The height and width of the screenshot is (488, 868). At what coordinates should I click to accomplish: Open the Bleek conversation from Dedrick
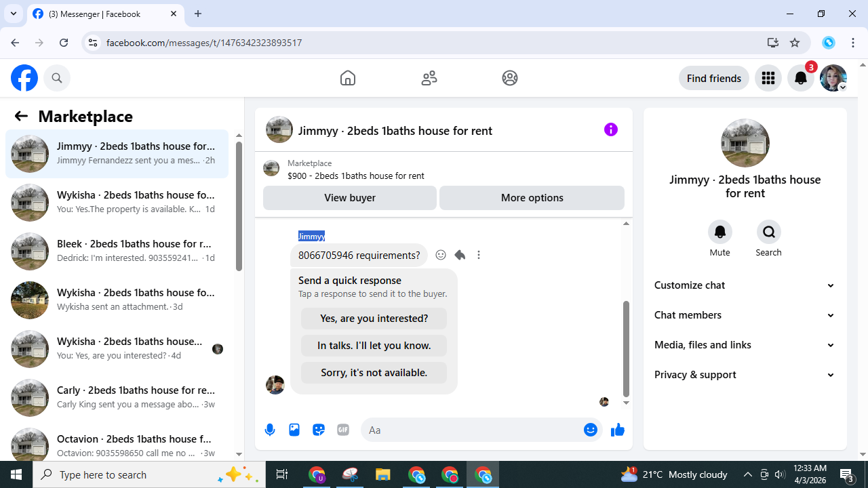tap(117, 251)
